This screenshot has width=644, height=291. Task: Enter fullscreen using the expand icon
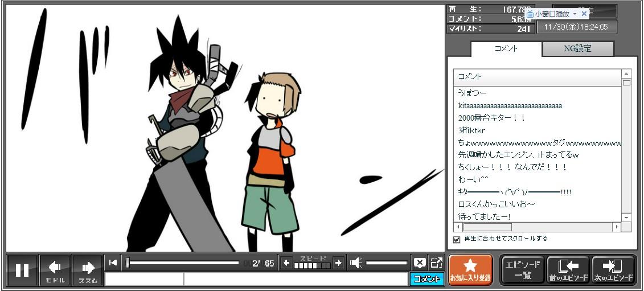coord(436,263)
